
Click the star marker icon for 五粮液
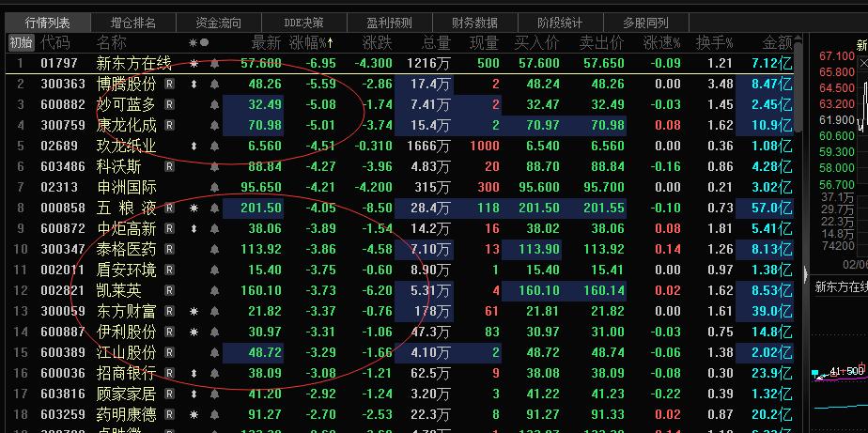[x=194, y=209]
